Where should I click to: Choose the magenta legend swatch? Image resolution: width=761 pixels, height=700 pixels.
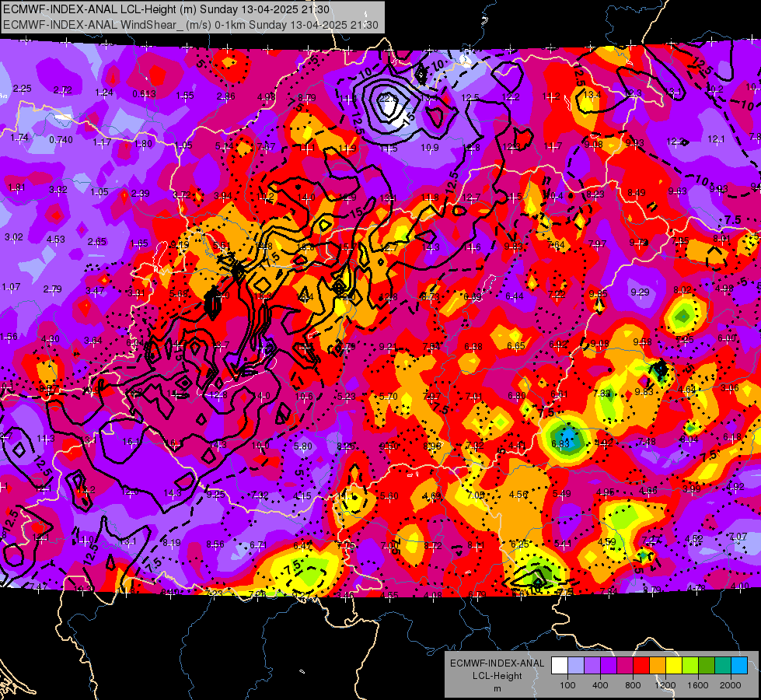(625, 666)
